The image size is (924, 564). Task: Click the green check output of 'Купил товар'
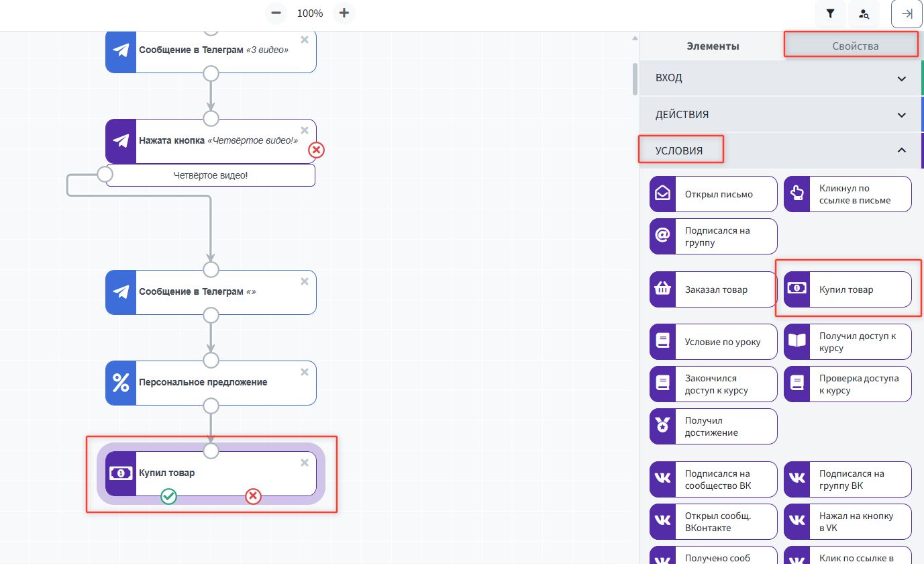coord(168,496)
